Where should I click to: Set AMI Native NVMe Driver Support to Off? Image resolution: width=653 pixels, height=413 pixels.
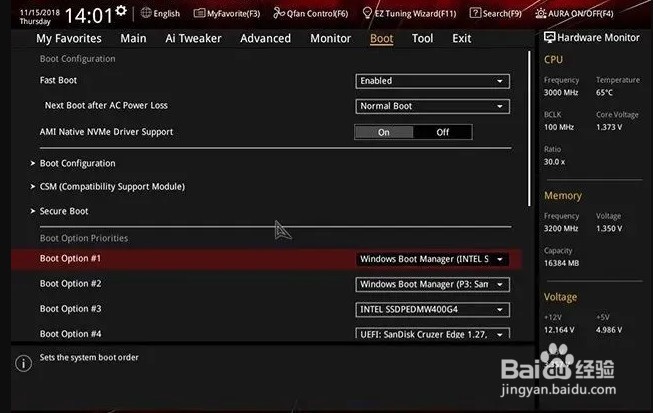tap(442, 132)
